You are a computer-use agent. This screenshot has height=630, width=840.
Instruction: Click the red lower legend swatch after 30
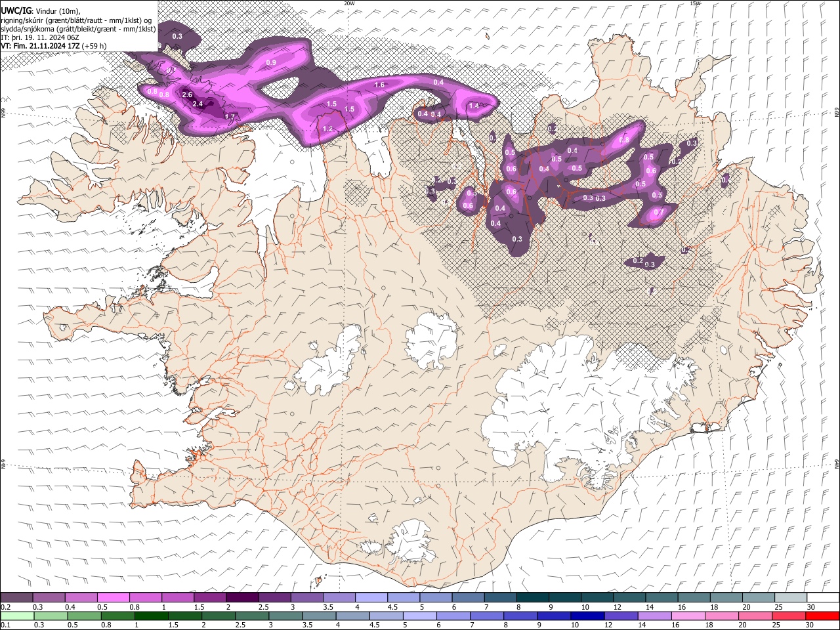pos(822,616)
